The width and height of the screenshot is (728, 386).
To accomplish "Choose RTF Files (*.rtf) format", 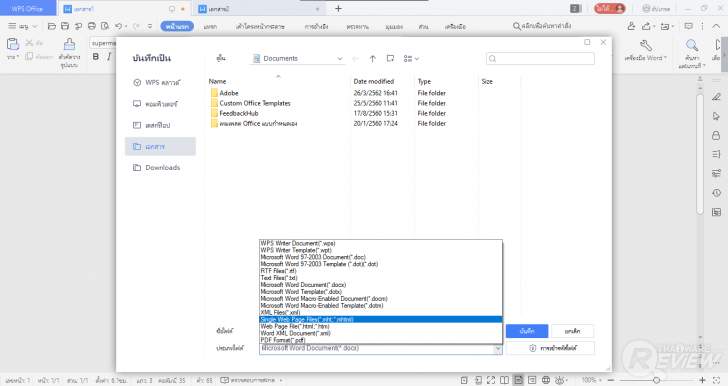I will coord(380,271).
